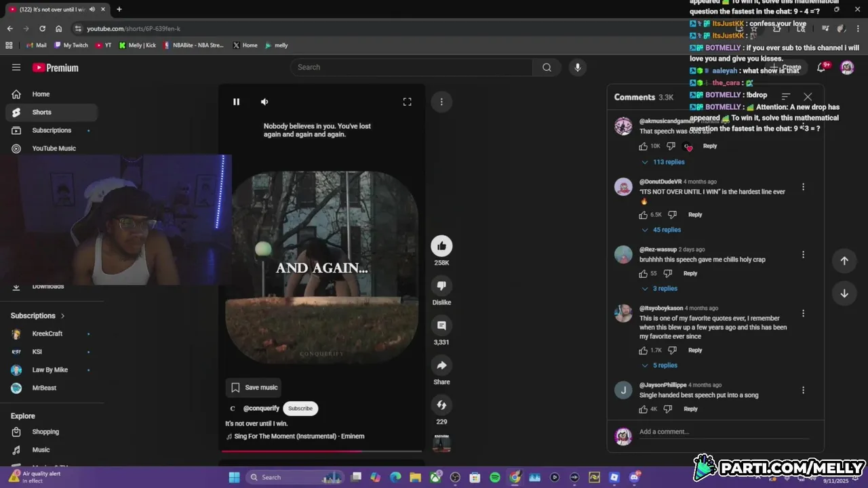Dislike the JaysonPhillippe comment
This screenshot has width=868, height=488.
click(x=668, y=409)
